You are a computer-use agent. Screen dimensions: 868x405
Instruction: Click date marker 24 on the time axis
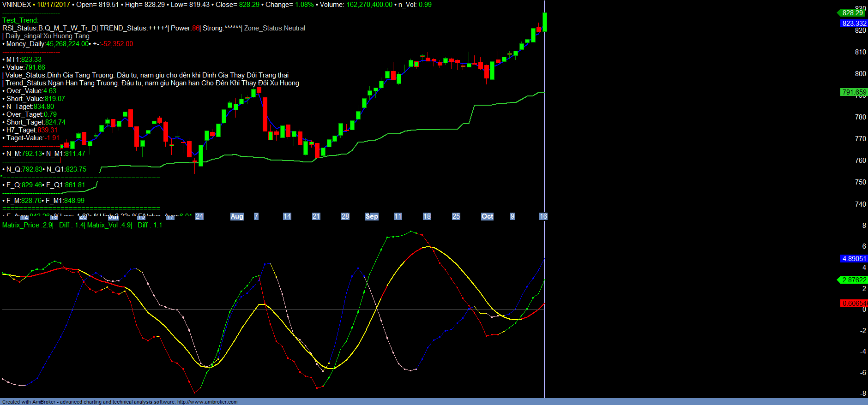pyautogui.click(x=199, y=216)
